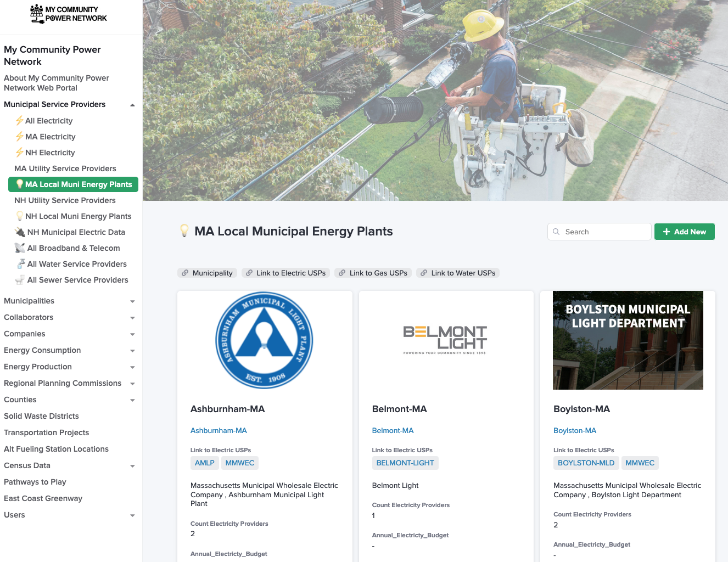This screenshot has height=562, width=728.
Task: Click the lightbulb icon beside MA Local Muni Energy Plants
Action: (x=19, y=184)
